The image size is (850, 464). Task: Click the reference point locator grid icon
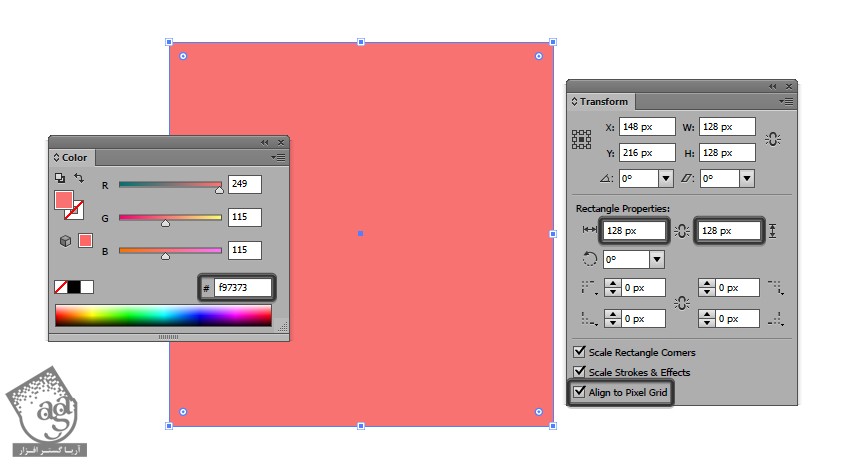581,140
